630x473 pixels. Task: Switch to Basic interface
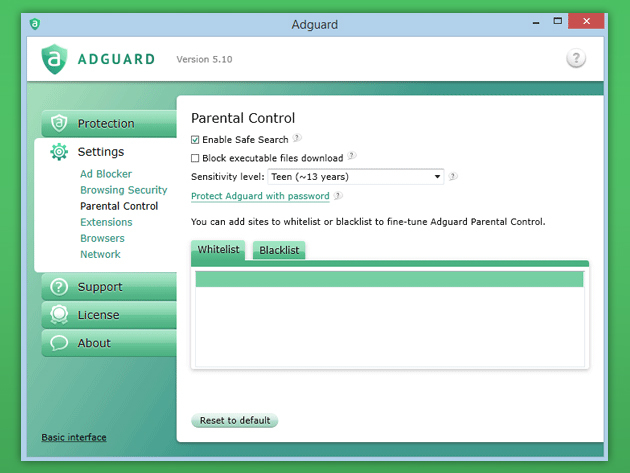coord(74,437)
